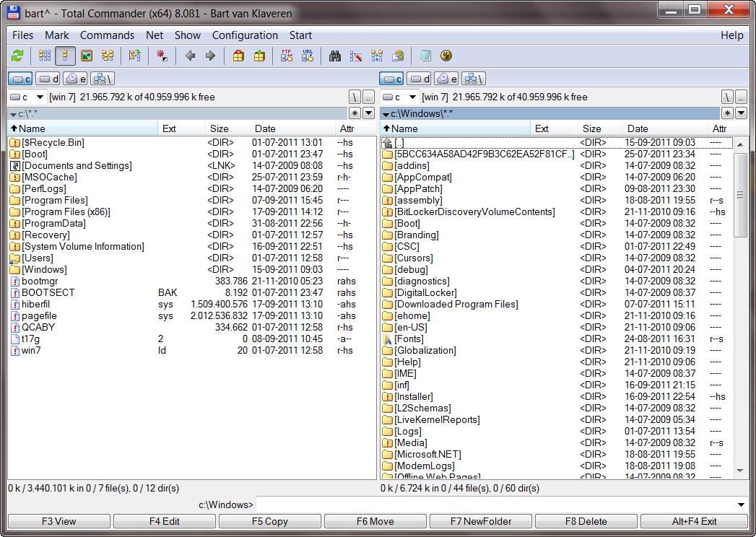This screenshot has height=537, width=756.
Task: Switch to Brief file names view icon
Action: (x=44, y=56)
